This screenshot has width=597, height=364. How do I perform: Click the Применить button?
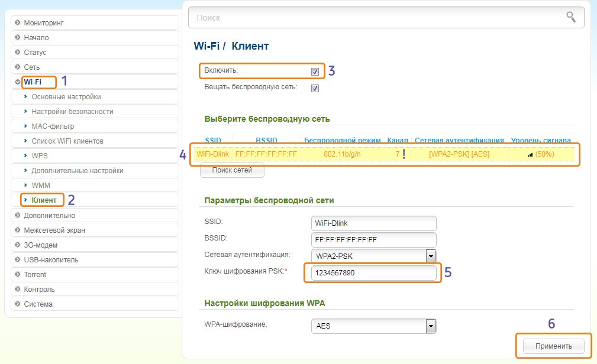click(x=554, y=346)
